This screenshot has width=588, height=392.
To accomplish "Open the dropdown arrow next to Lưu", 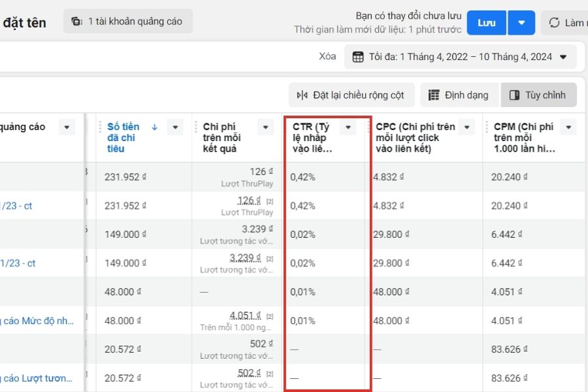I will coord(521,23).
